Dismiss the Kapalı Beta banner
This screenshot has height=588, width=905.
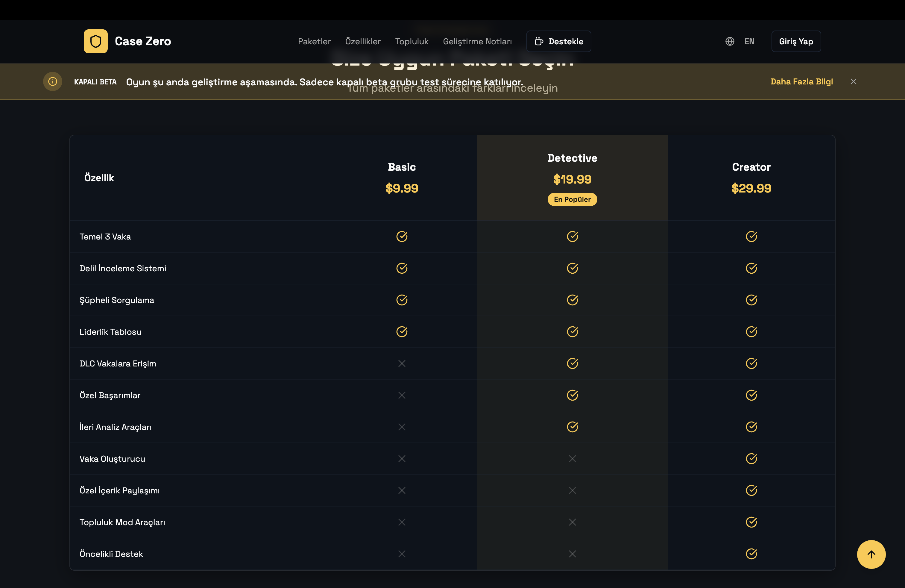point(853,81)
